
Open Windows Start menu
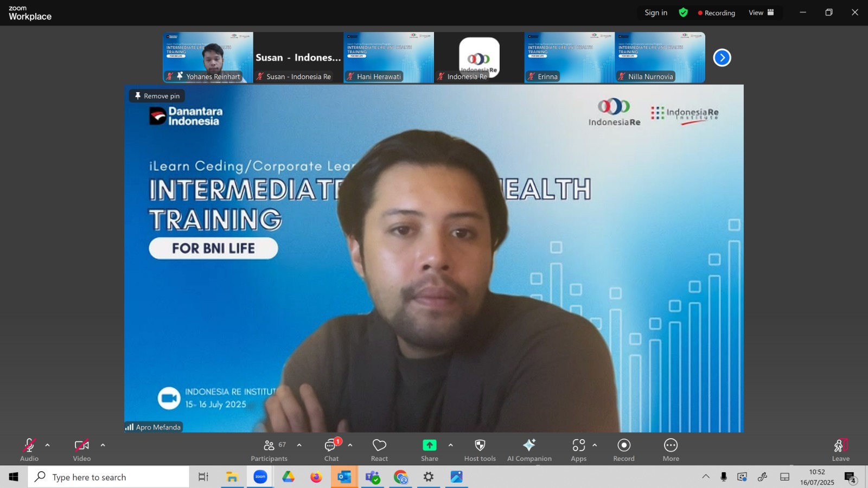pos(14,477)
